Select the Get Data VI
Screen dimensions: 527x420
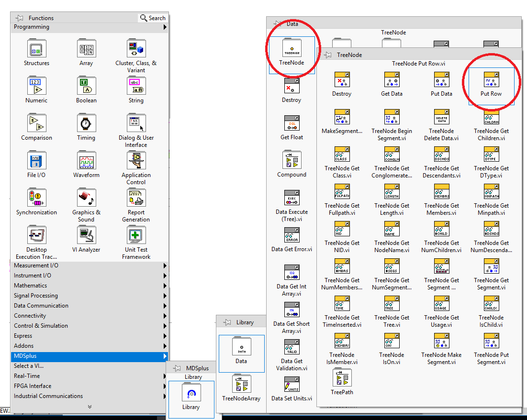coord(392,79)
